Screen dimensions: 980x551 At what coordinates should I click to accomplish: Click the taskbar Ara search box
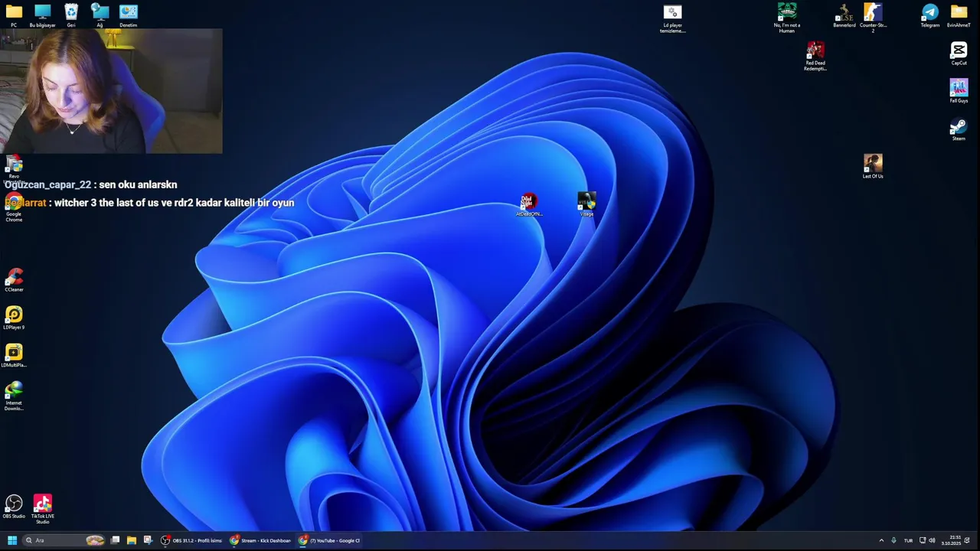point(64,540)
